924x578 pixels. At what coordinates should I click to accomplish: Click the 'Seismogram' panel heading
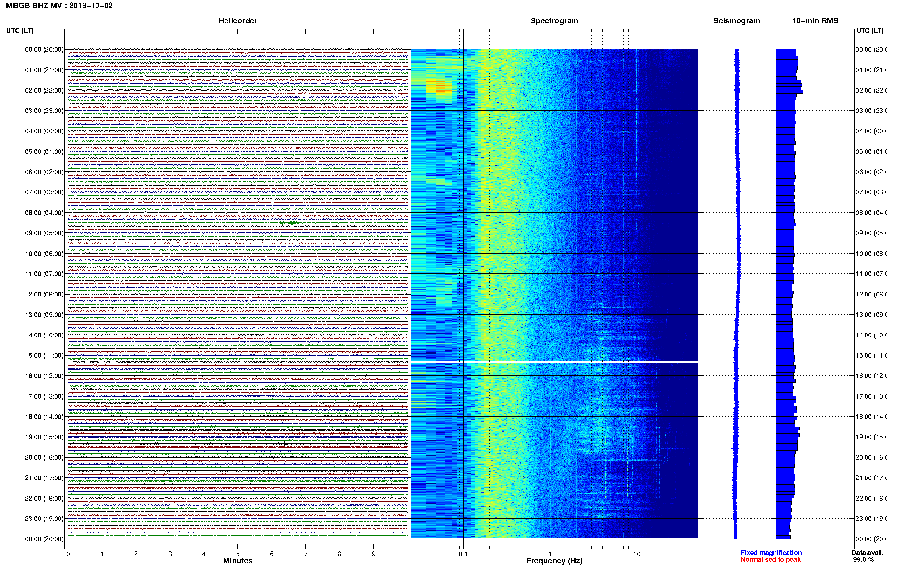[737, 21]
